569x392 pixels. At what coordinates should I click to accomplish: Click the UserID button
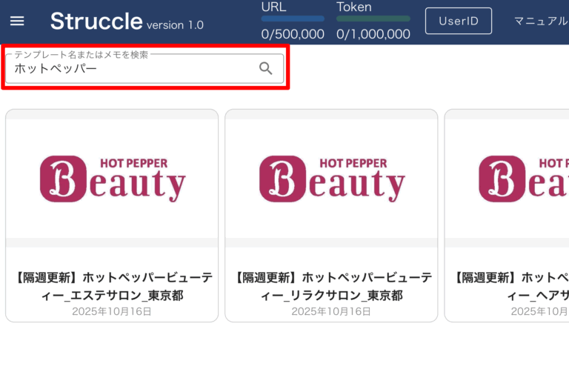click(458, 21)
